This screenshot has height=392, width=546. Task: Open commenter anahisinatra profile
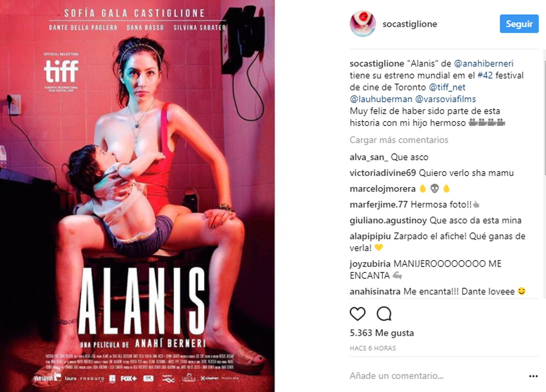(375, 292)
